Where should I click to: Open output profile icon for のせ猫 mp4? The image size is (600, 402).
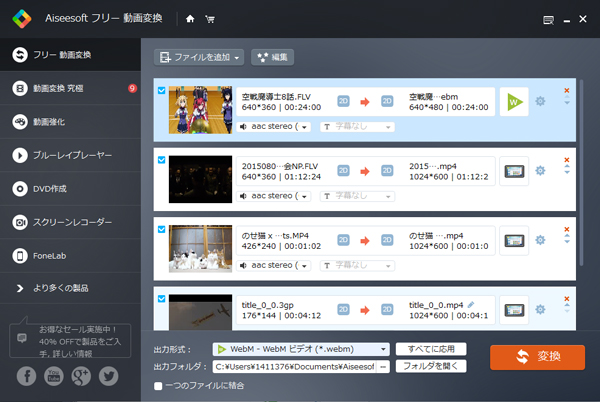[514, 241]
